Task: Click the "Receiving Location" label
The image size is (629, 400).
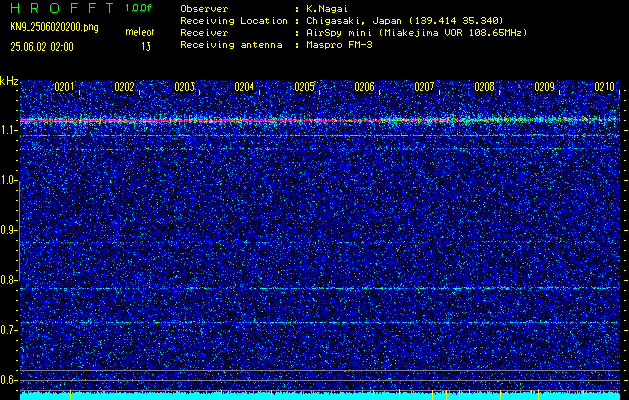Action: [x=234, y=20]
